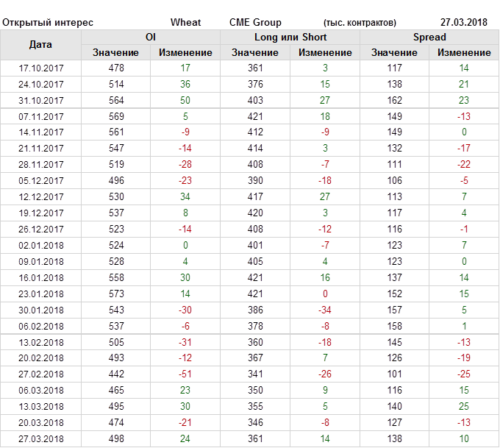The width and height of the screenshot is (500, 448).
Task: Select the Spread value 162
Action: pos(395,100)
